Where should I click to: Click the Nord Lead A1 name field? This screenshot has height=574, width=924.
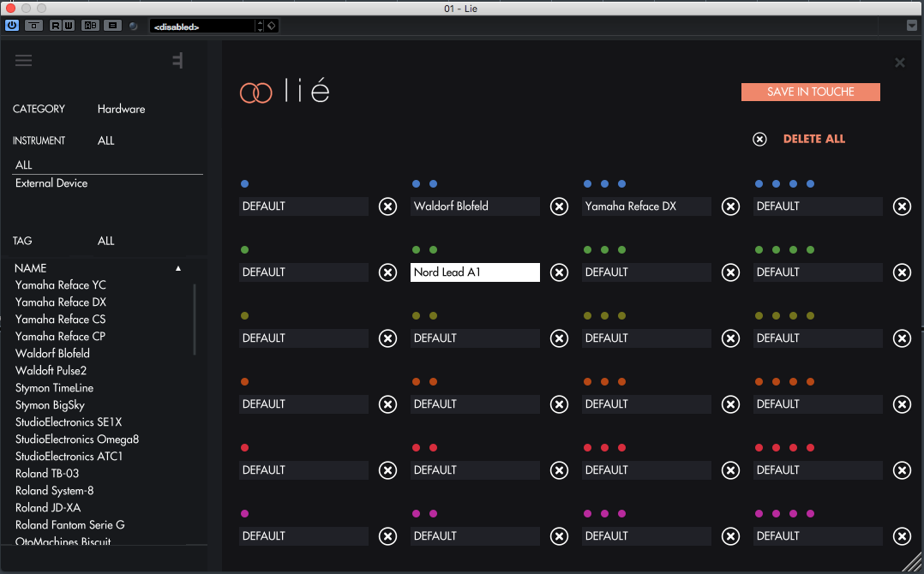[475, 272]
